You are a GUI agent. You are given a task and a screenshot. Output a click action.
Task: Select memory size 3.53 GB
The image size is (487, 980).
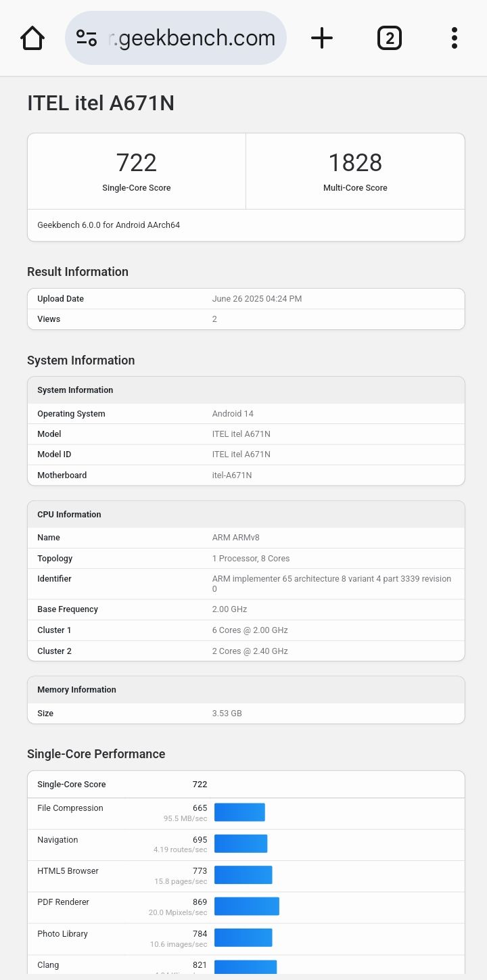tap(227, 714)
